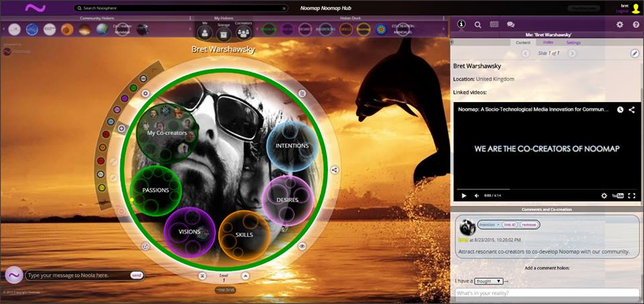644x304 pixels.
Task: Open YouTube logo in video player
Action: [x=618, y=196]
